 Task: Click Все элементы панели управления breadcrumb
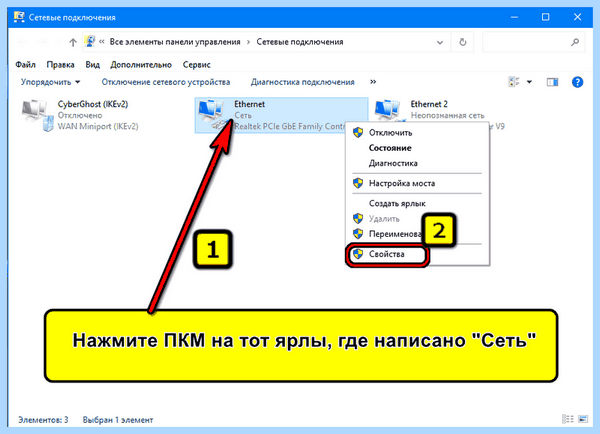pos(175,42)
